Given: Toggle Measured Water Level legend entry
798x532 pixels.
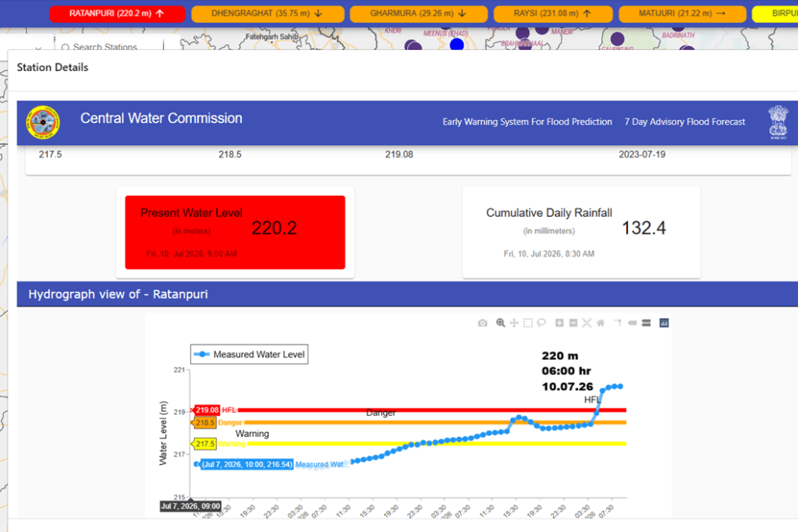Looking at the screenshot, I should click(250, 354).
